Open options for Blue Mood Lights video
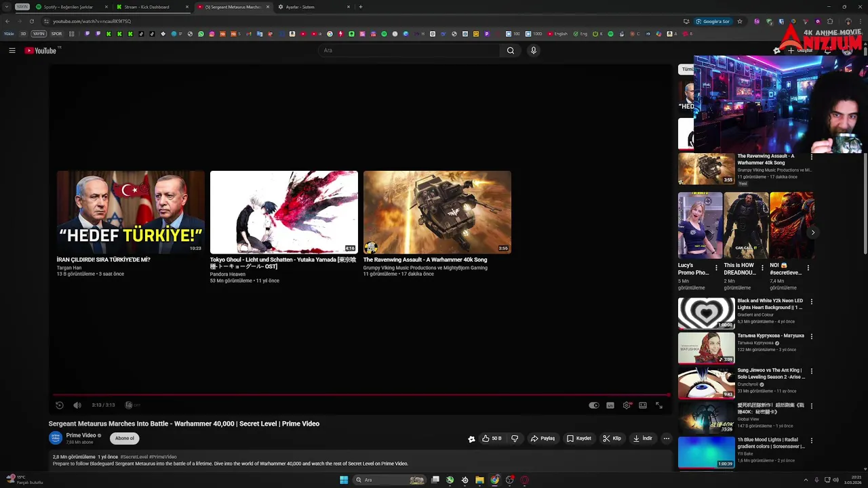The width and height of the screenshot is (868, 488). click(812, 441)
